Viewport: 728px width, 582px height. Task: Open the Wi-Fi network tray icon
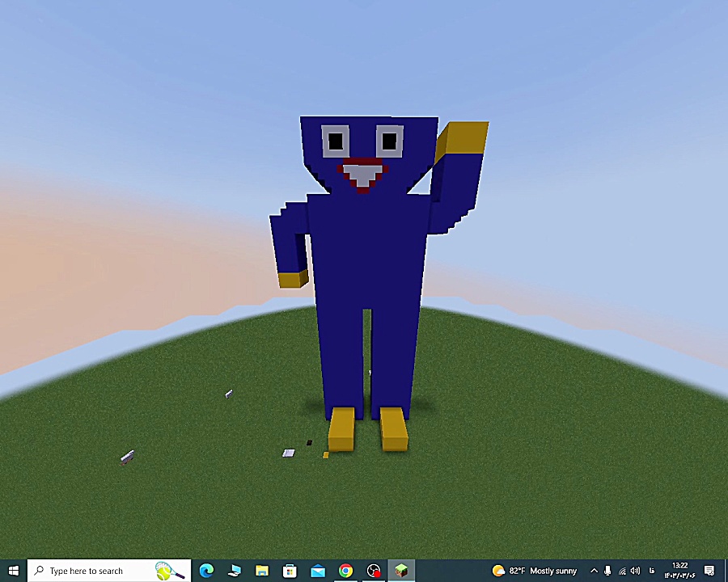(x=622, y=571)
